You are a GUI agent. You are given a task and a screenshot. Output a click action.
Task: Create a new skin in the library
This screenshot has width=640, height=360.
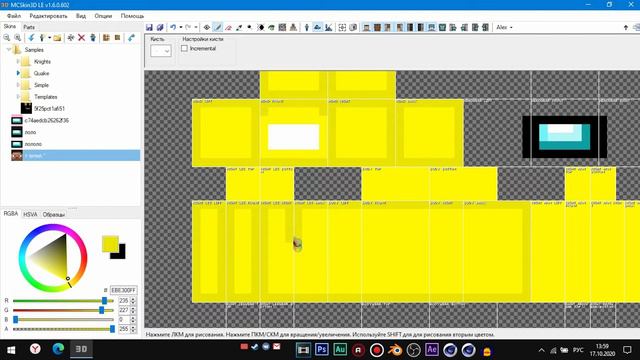(x=42, y=38)
